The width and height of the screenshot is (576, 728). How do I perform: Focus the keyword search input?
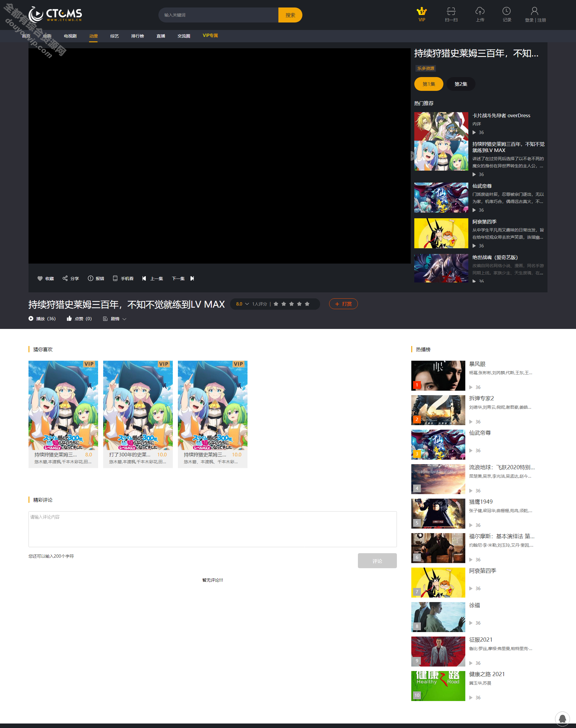[218, 15]
